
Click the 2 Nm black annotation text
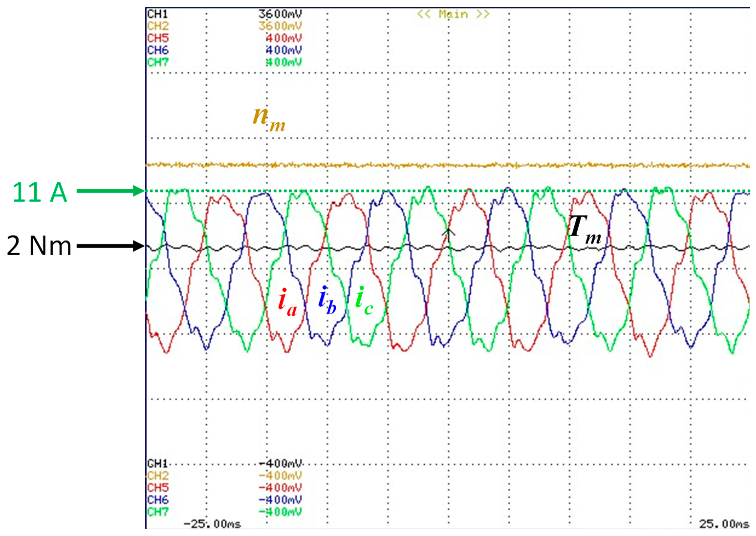pyautogui.click(x=39, y=246)
